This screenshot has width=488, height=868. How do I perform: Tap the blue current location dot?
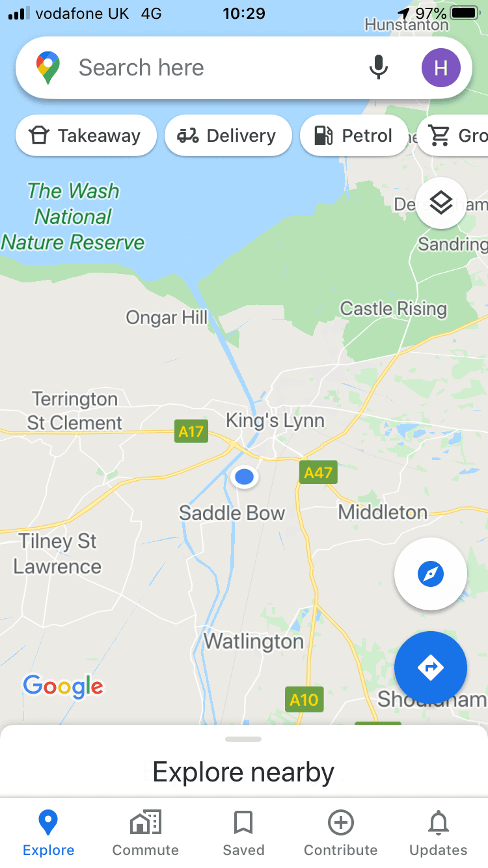coord(244,477)
